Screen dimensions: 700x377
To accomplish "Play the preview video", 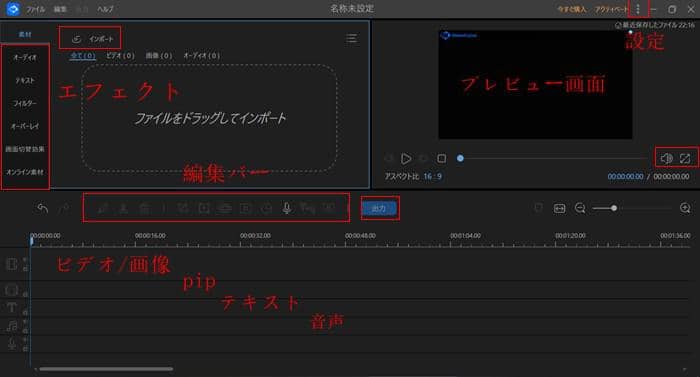I will coord(406,159).
